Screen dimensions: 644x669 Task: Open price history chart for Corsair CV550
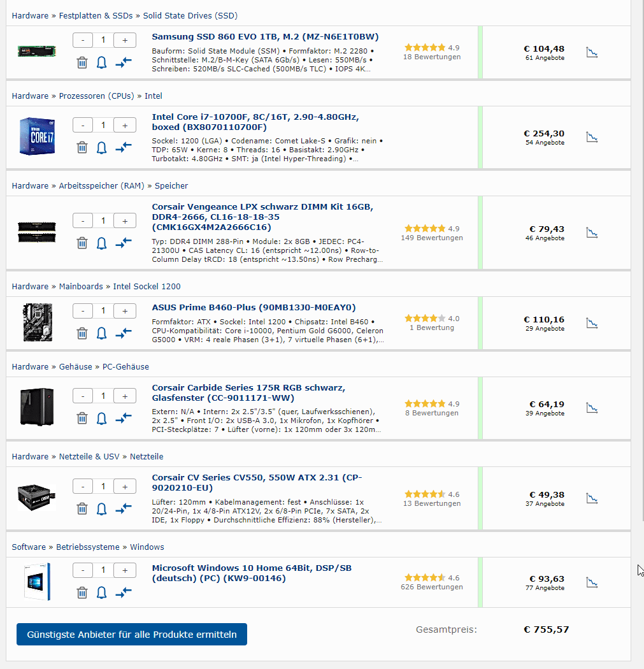(592, 498)
